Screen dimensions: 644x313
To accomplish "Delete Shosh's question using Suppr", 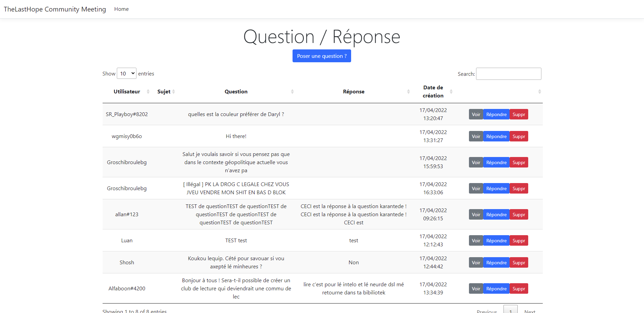I will coord(518,263).
